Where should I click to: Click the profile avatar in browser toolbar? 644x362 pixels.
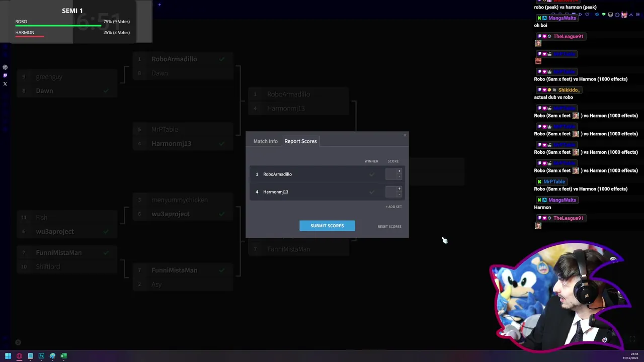(624, 15)
